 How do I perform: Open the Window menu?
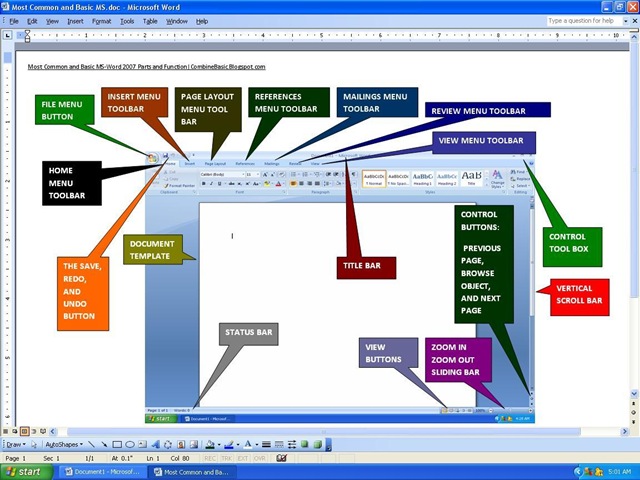point(177,21)
